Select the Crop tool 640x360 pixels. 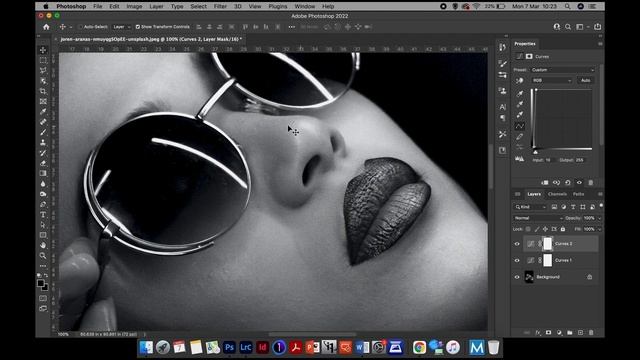click(x=43, y=91)
